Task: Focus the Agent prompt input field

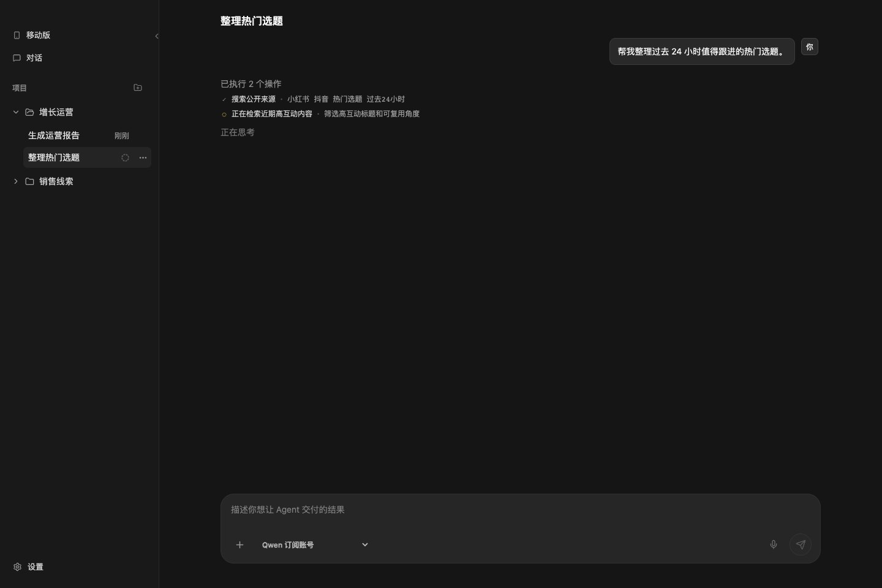Action: (x=520, y=510)
